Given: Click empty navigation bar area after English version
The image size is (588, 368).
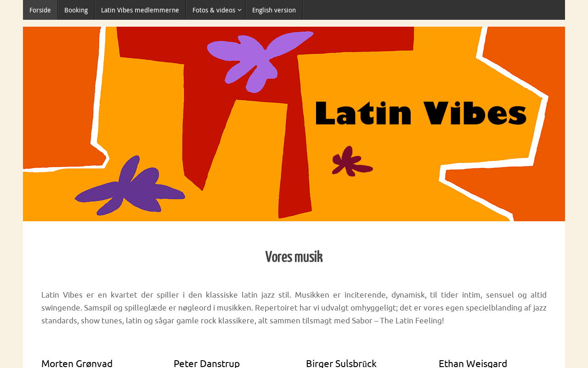Looking at the screenshot, I should 434,10.
